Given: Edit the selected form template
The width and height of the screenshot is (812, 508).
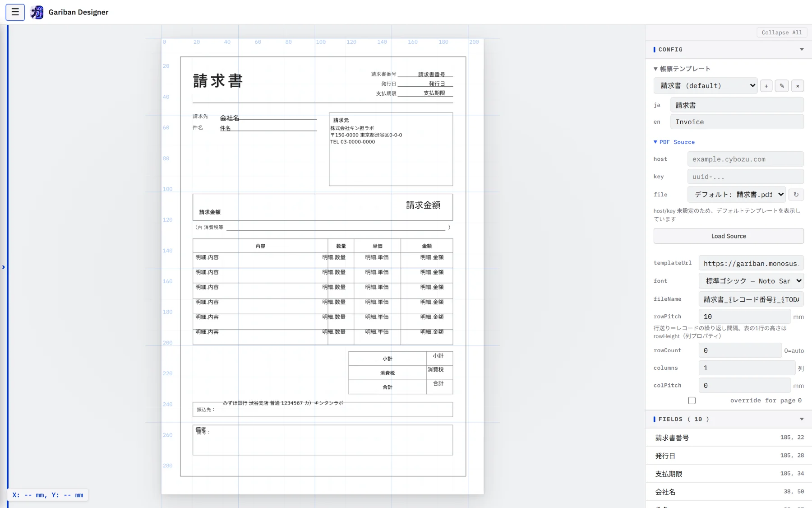Looking at the screenshot, I should [782, 86].
